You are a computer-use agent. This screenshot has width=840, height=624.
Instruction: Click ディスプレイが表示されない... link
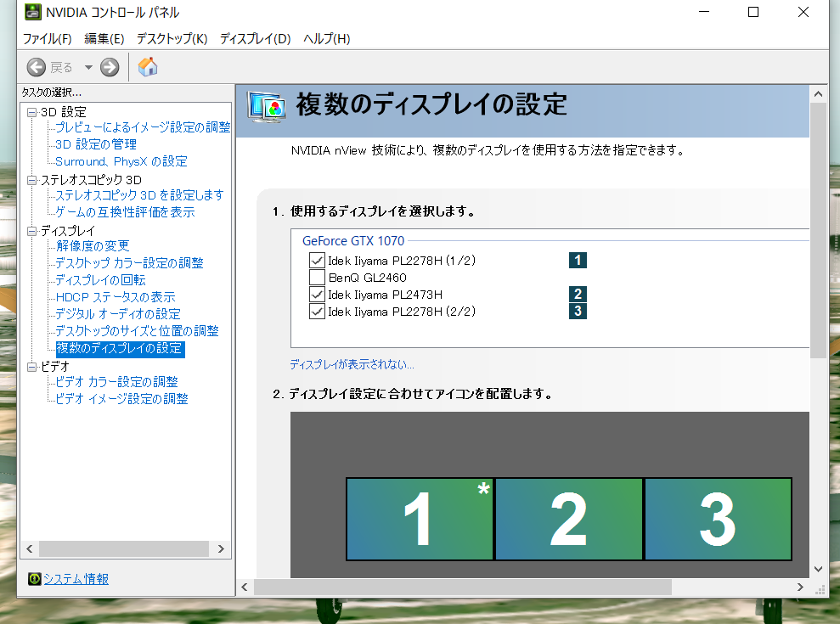click(x=352, y=365)
